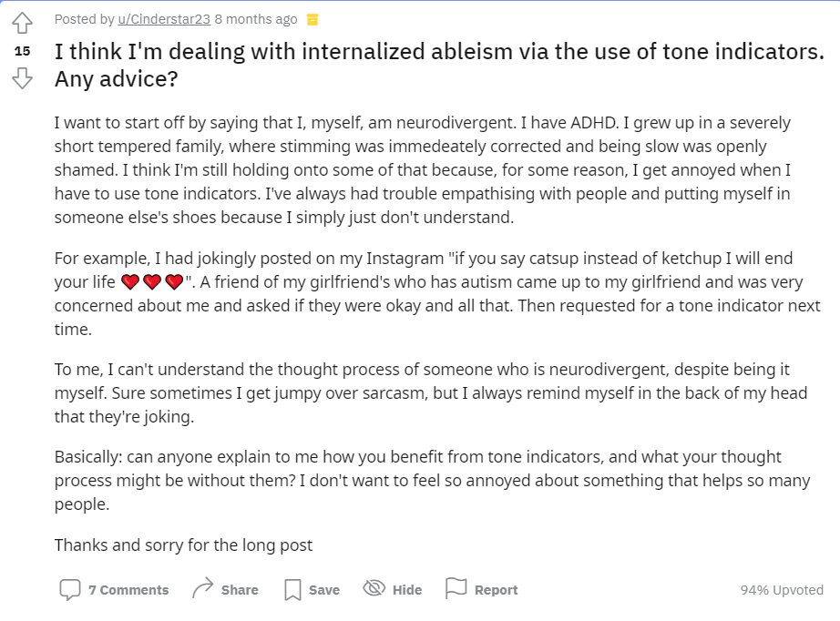The height and width of the screenshot is (621, 840).
Task: Click the '8 months ago' timestamp
Action: click(256, 19)
